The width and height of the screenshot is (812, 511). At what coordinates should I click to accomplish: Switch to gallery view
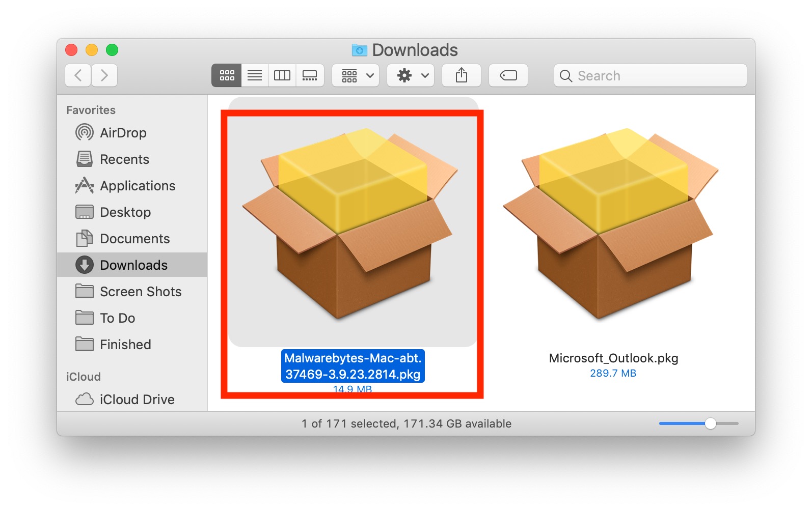click(310, 76)
